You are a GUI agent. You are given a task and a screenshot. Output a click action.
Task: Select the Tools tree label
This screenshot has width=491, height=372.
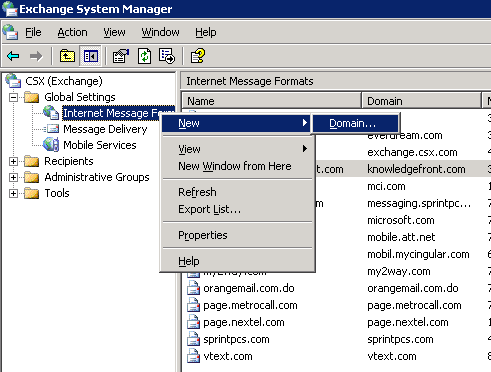(57, 193)
